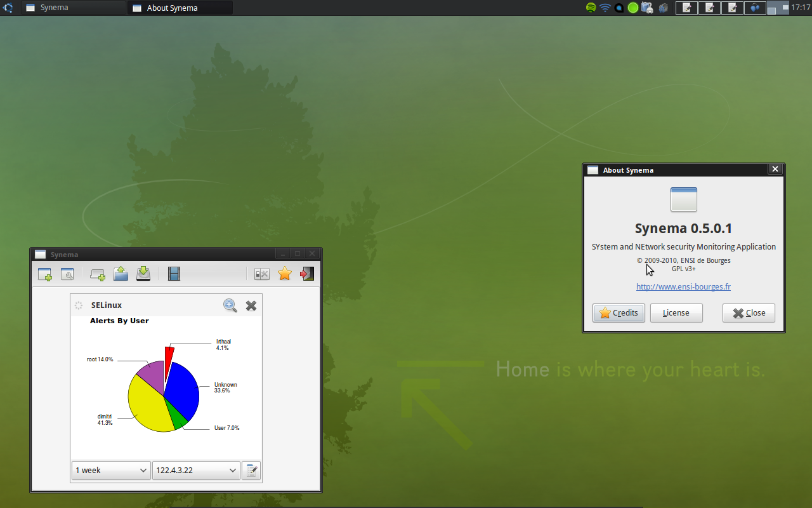Screen dimensions: 812x508
Task: Click the film strip player toolbar icon
Action: (174, 274)
